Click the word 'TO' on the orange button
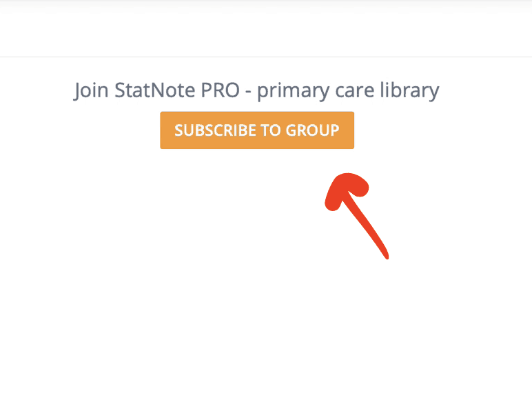Image resolution: width=532 pixels, height=418 pixels. pyautogui.click(x=270, y=130)
